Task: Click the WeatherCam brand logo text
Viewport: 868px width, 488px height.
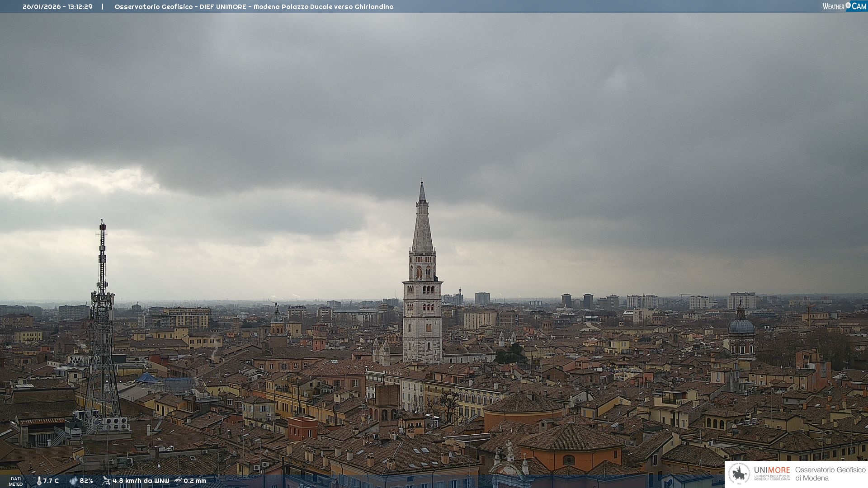Action: 834,6
